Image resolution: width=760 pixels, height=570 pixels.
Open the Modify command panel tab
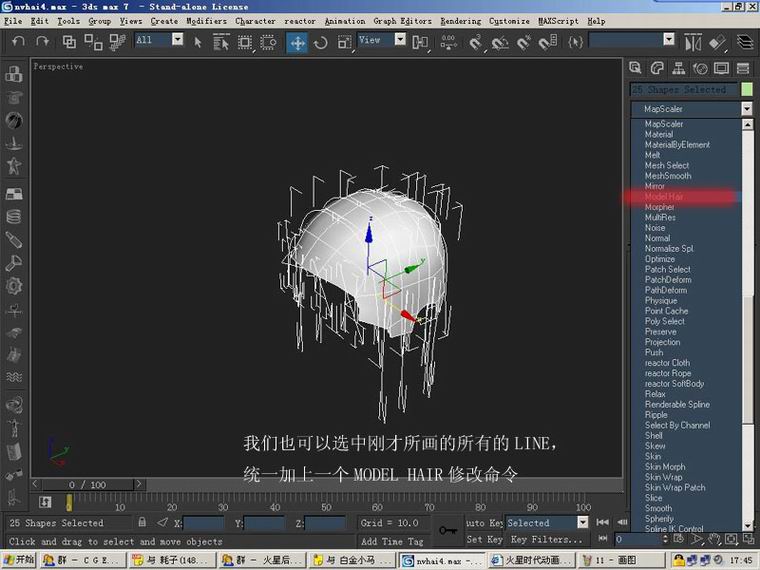click(657, 68)
